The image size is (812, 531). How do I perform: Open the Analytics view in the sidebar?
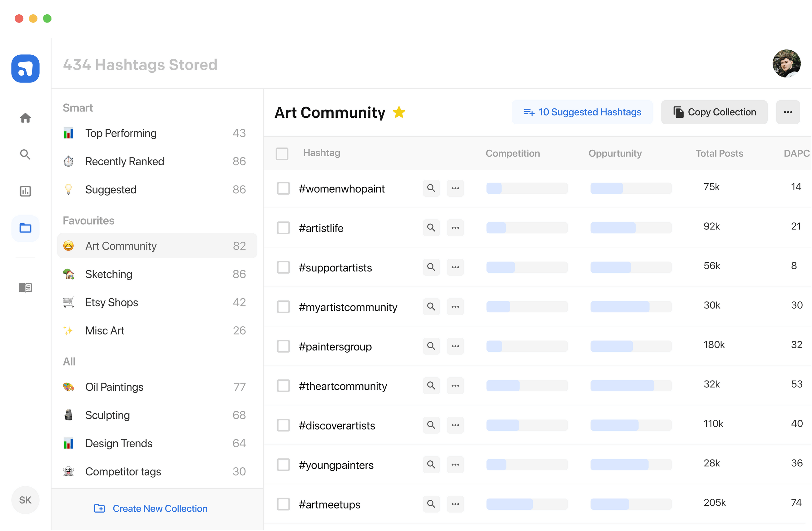pyautogui.click(x=25, y=191)
